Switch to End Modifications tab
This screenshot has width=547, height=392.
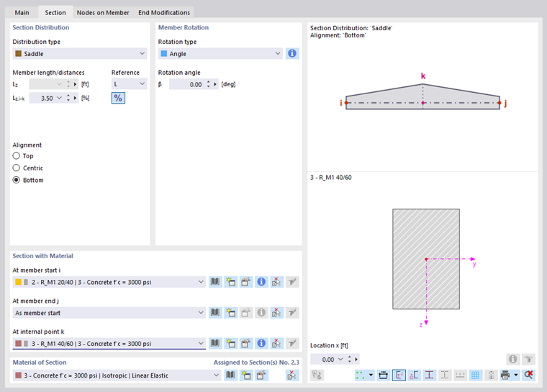pyautogui.click(x=164, y=12)
